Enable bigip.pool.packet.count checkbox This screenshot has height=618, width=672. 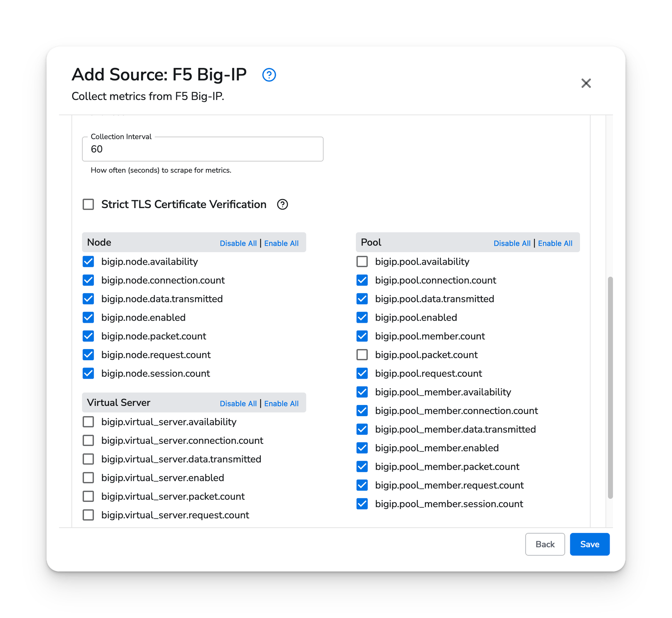pyautogui.click(x=362, y=355)
